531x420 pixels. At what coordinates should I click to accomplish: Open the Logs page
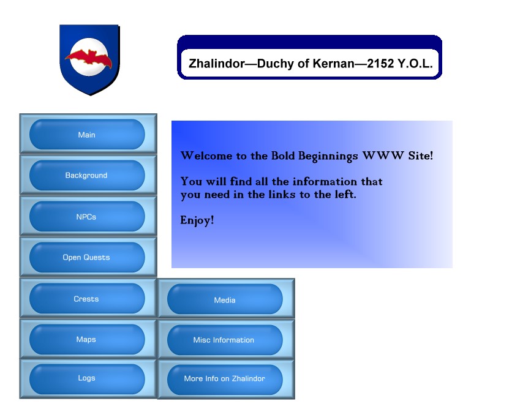coord(87,378)
